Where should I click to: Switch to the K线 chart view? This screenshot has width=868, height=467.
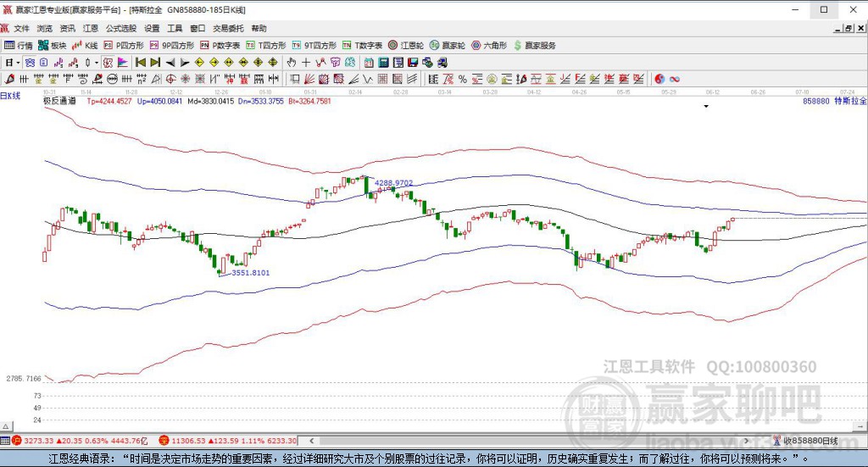click(x=85, y=46)
